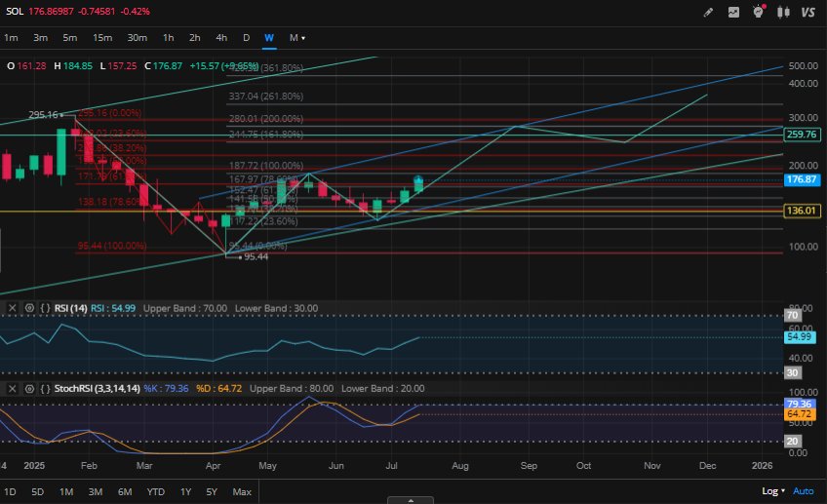Image resolution: width=827 pixels, height=504 pixels.
Task: Select the 1h timeframe
Action: tap(169, 38)
